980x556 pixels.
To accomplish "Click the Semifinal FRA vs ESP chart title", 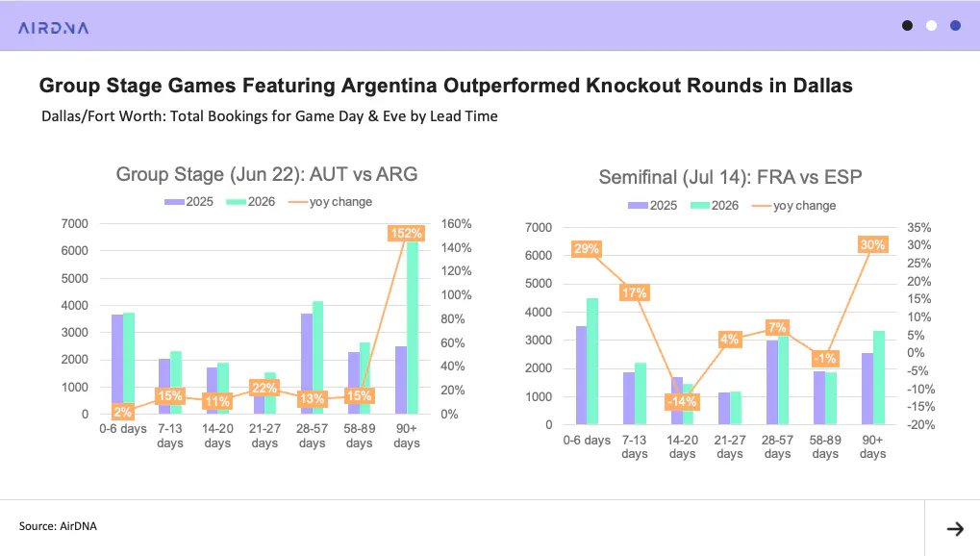I will pyautogui.click(x=730, y=177).
